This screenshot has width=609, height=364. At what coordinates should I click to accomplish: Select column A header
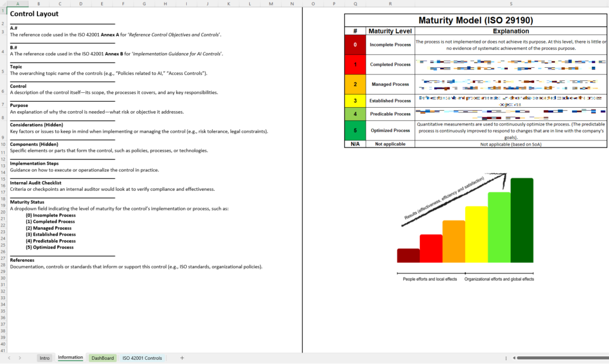(18, 5)
